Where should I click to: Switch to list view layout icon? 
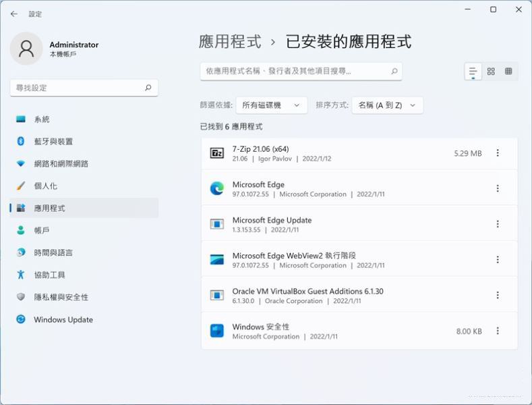click(473, 72)
